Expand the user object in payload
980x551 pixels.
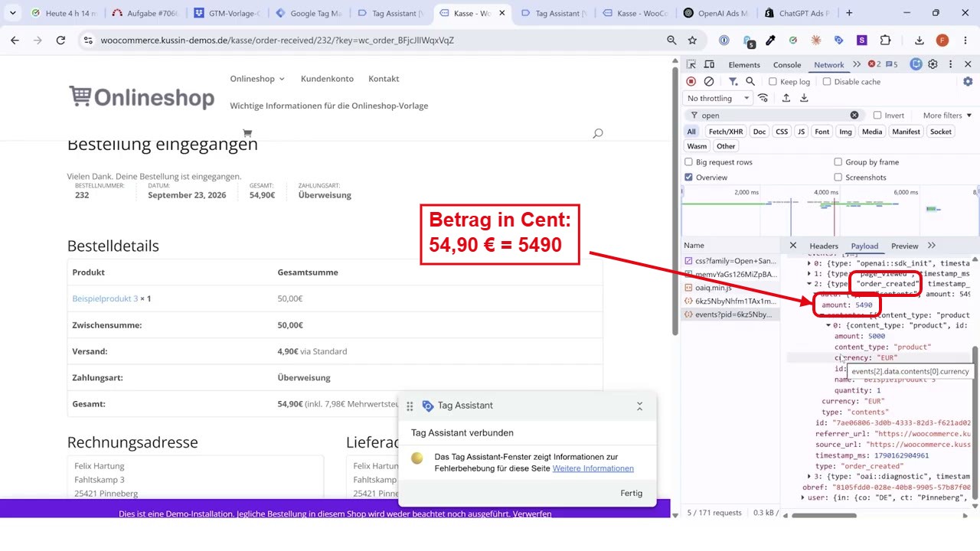(x=802, y=497)
